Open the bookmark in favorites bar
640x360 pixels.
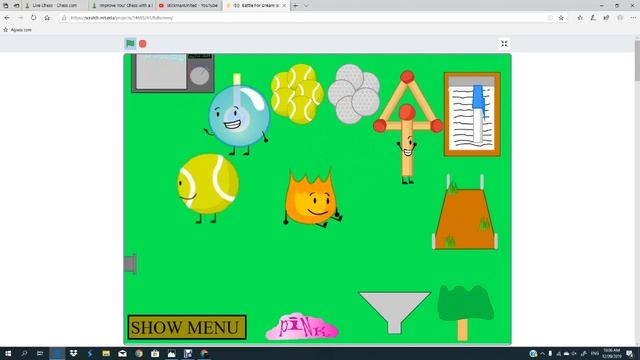[x=17, y=30]
